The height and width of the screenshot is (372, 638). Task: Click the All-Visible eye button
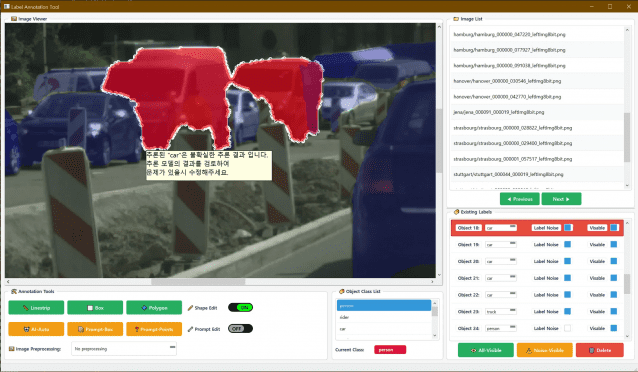pyautogui.click(x=486, y=350)
